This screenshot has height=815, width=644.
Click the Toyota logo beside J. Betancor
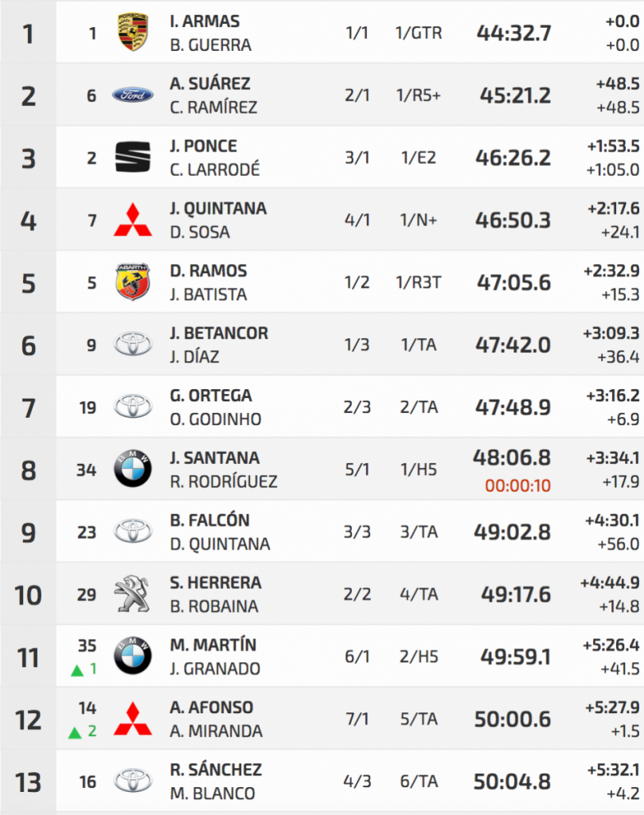pyautogui.click(x=133, y=344)
